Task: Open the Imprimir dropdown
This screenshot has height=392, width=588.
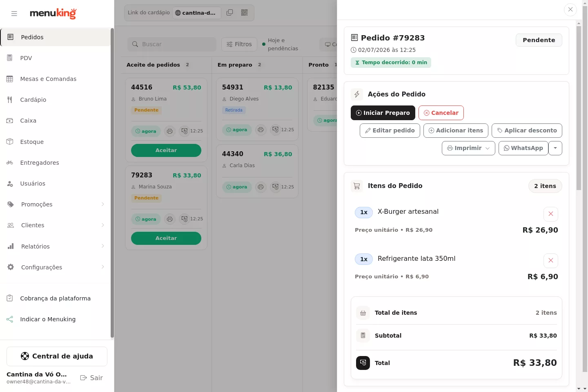Action: [x=468, y=148]
